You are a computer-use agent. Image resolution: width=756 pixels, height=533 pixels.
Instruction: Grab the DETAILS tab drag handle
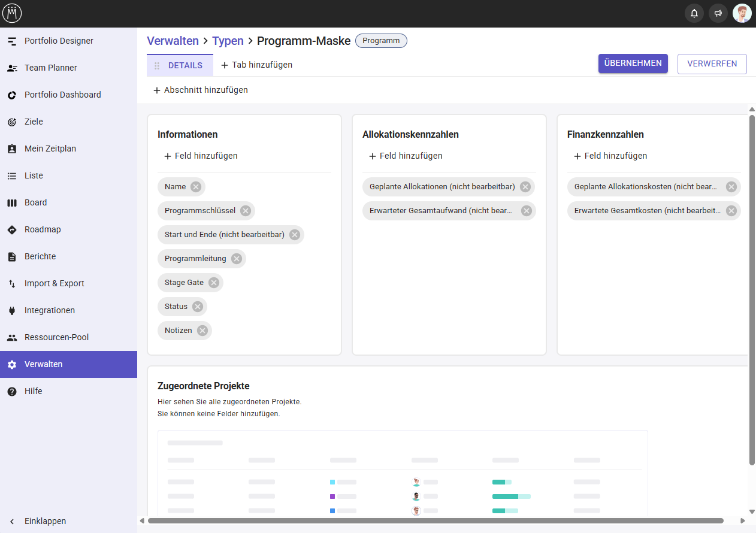pos(157,65)
